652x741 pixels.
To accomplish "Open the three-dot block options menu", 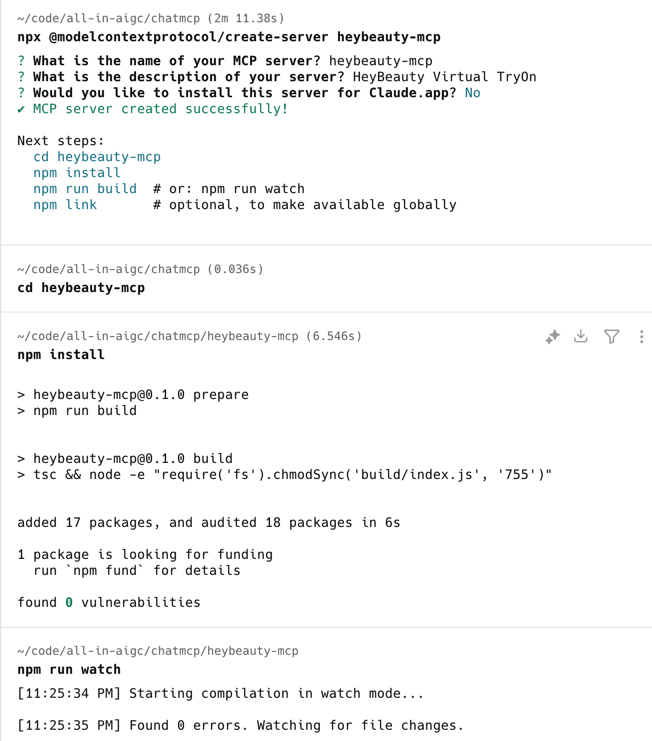I will [x=641, y=337].
